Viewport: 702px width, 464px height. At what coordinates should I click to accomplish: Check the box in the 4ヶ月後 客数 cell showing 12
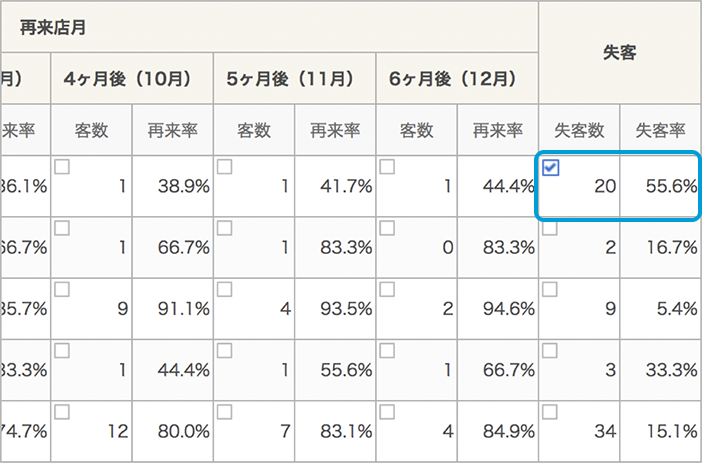pos(62,412)
